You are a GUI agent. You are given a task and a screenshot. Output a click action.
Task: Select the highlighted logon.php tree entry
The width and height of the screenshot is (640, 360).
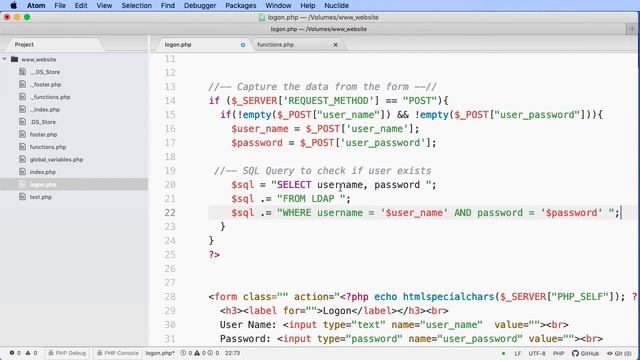point(74,184)
